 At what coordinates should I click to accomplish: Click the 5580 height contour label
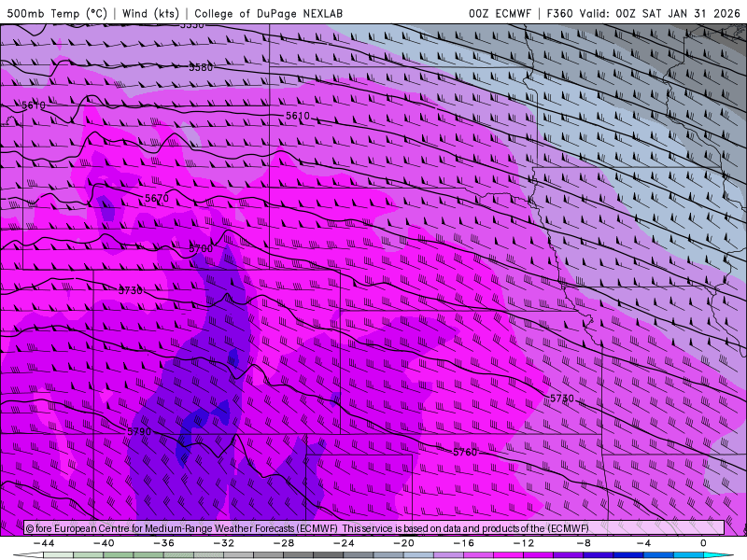(201, 67)
